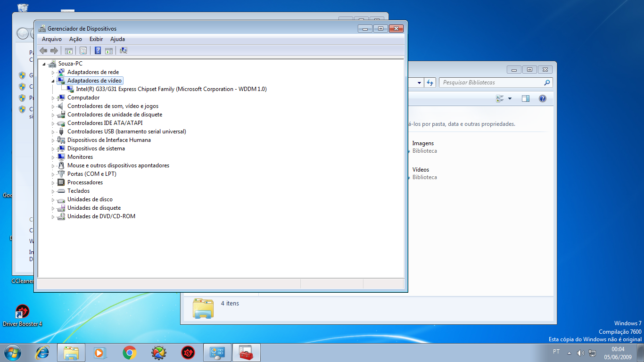Click the PT language indicator in tray
Image resolution: width=644 pixels, height=362 pixels.
pos(556,352)
